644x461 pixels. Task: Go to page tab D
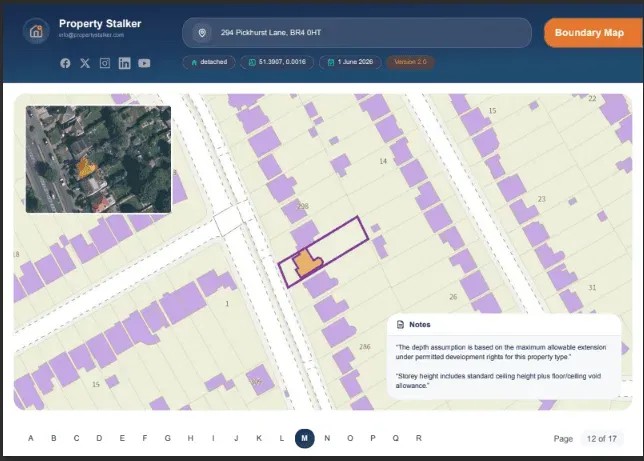tap(99, 438)
